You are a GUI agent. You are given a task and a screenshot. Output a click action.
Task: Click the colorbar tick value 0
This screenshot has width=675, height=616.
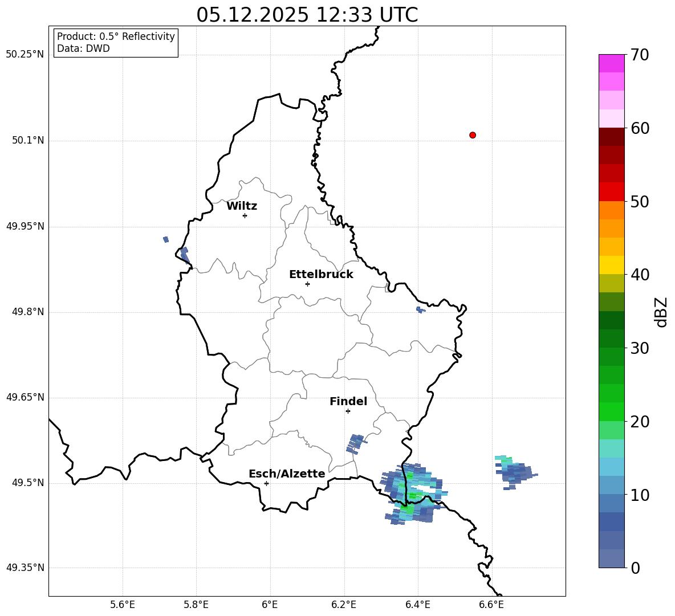click(636, 568)
